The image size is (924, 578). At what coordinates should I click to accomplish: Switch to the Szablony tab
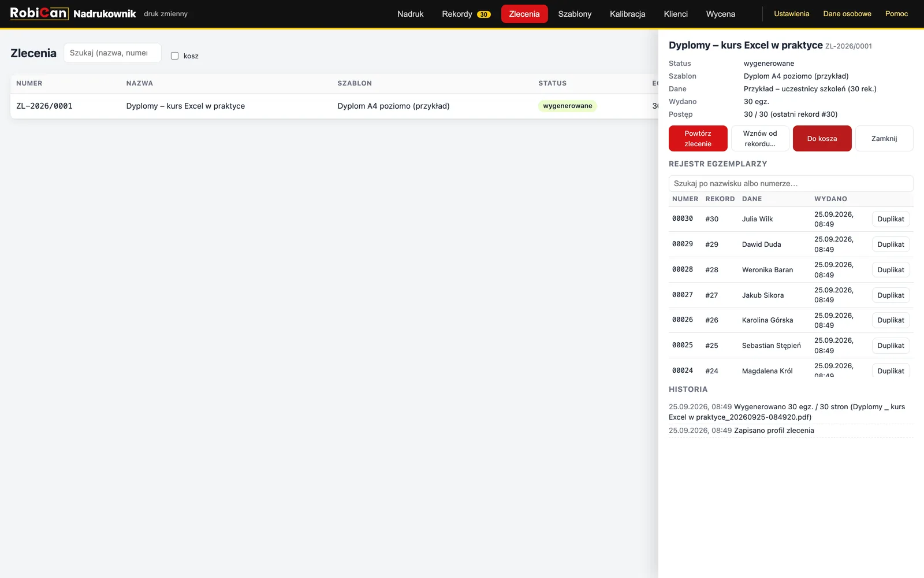575,14
